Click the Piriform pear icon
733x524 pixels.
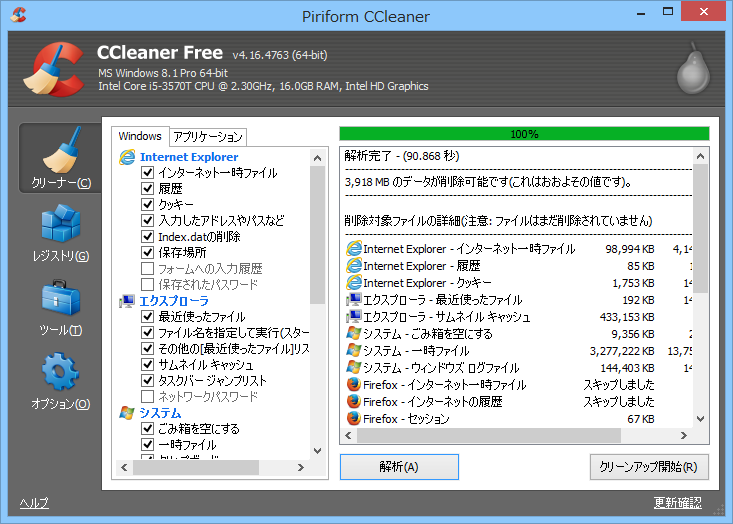coord(694,68)
